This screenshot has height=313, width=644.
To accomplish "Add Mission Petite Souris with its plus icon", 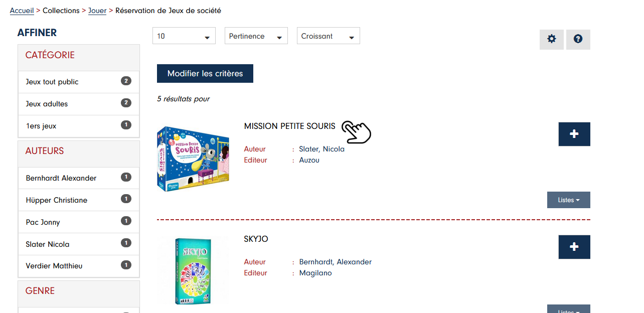I will [x=574, y=134].
